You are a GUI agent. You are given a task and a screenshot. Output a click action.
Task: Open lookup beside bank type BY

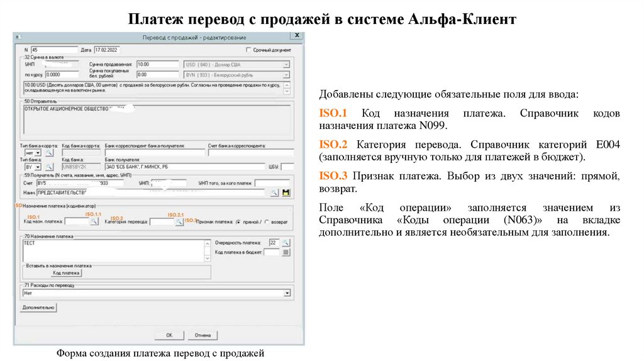coord(49,167)
